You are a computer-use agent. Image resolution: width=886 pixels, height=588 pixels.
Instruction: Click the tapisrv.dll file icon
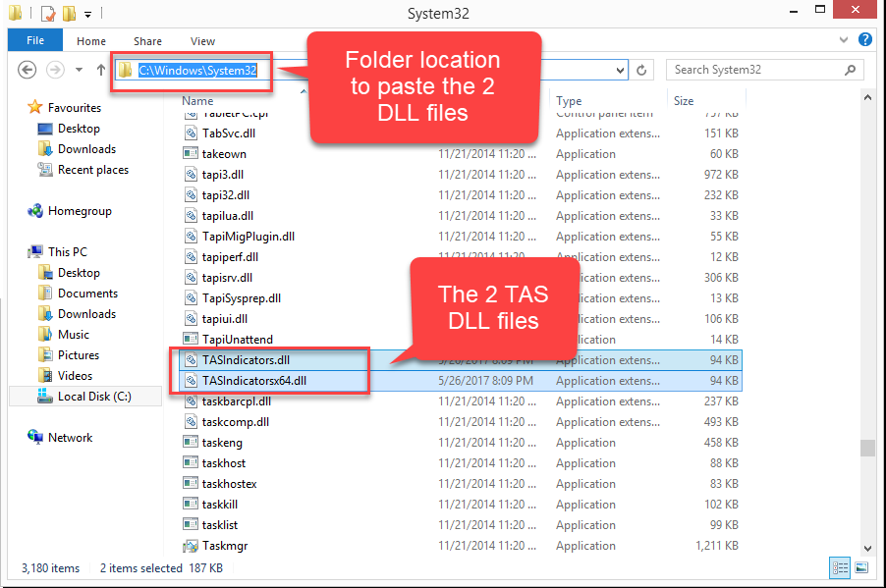(x=191, y=278)
